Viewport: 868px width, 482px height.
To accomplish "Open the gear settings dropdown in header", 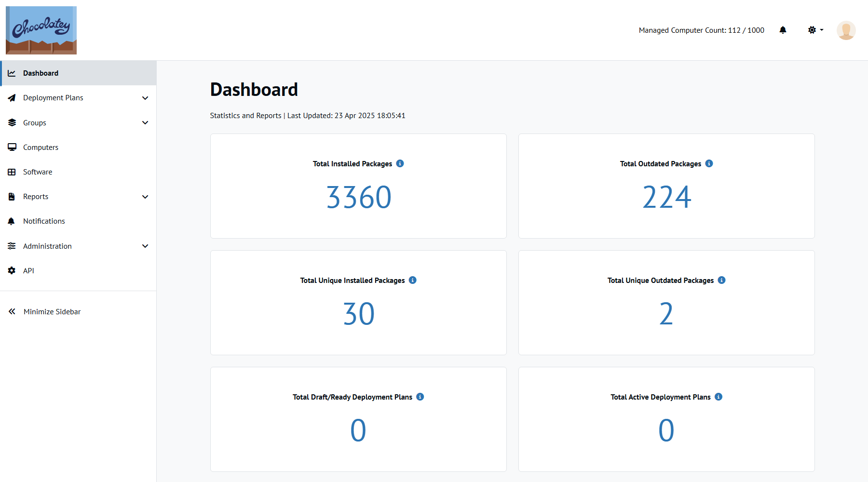I will 815,30.
